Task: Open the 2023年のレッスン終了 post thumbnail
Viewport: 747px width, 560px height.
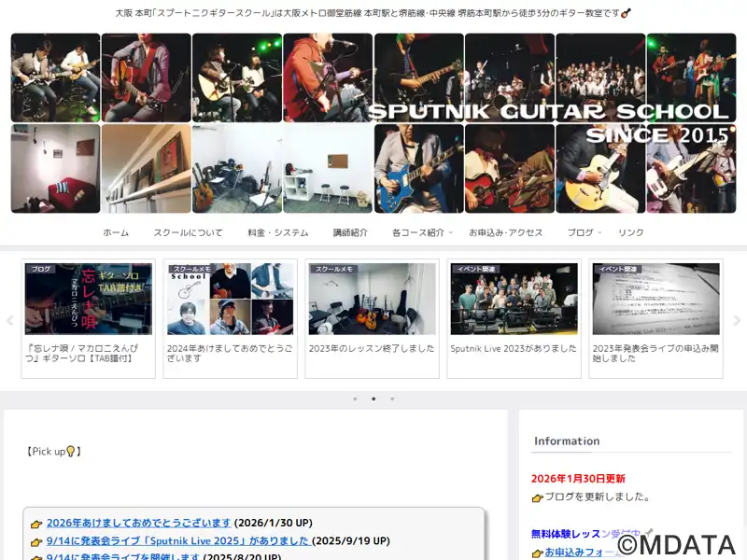Action: [372, 299]
